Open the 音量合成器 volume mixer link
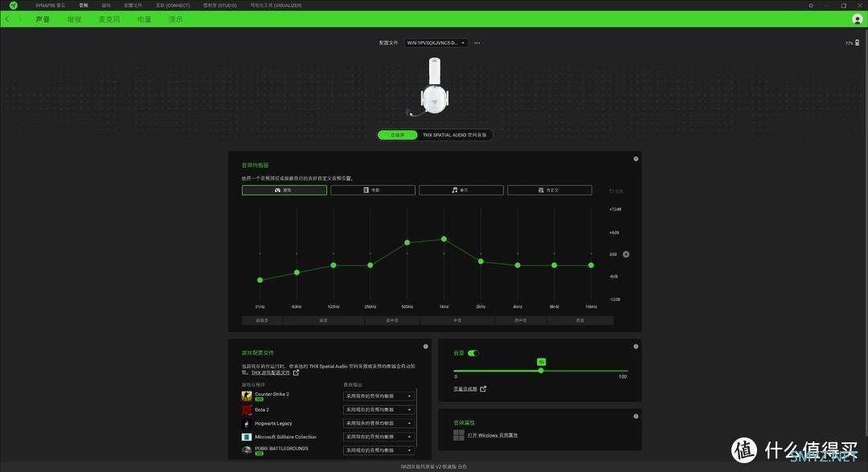Viewport: 868px width, 472px height. coord(465,389)
